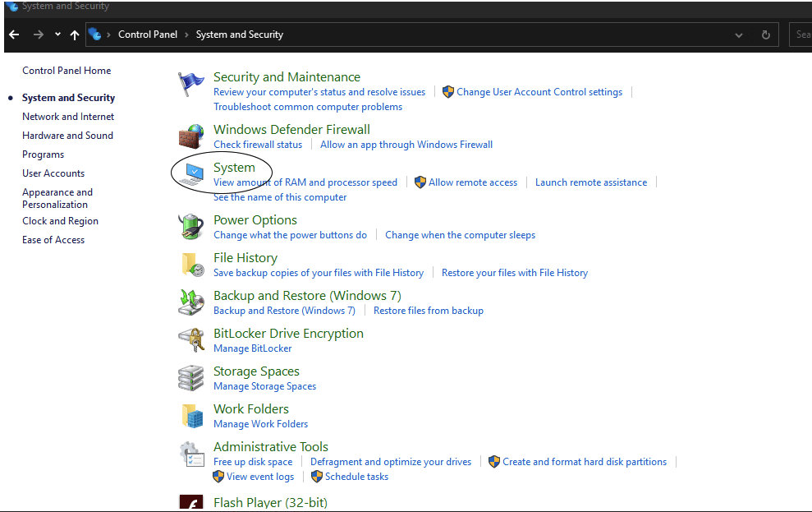Click the BitLocker Drive Encryption key icon
The image size is (812, 512).
[190, 339]
